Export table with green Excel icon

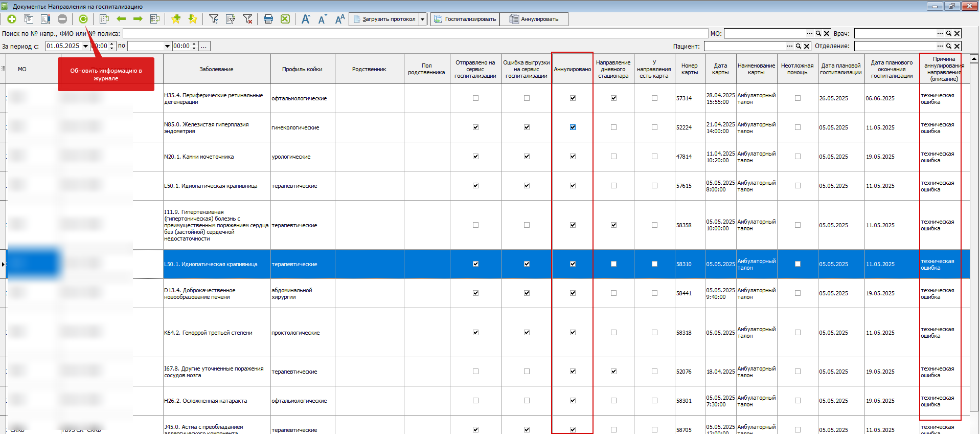(285, 19)
